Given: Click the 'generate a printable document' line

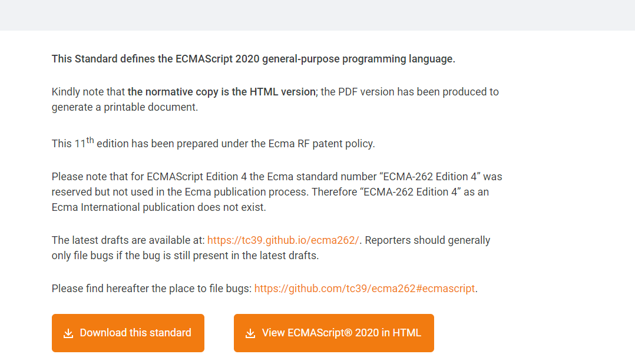Looking at the screenshot, I should click(124, 107).
